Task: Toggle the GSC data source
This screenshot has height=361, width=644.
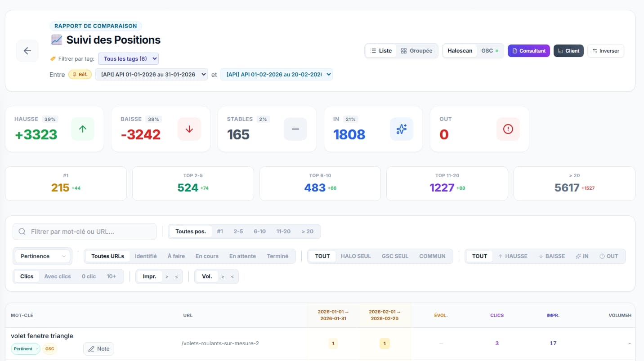Action: click(488, 51)
